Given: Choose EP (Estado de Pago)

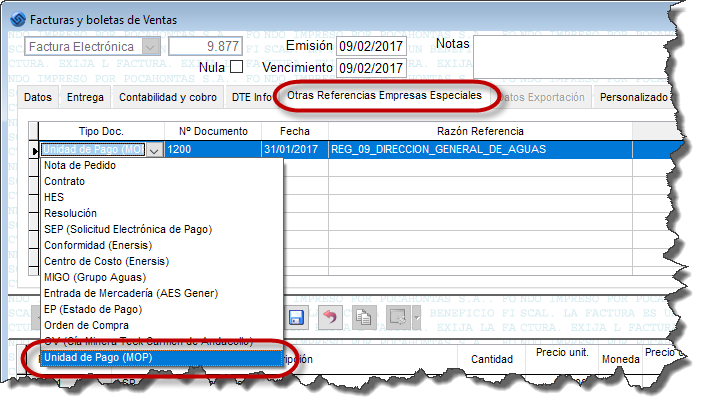Looking at the screenshot, I should click(x=162, y=309).
